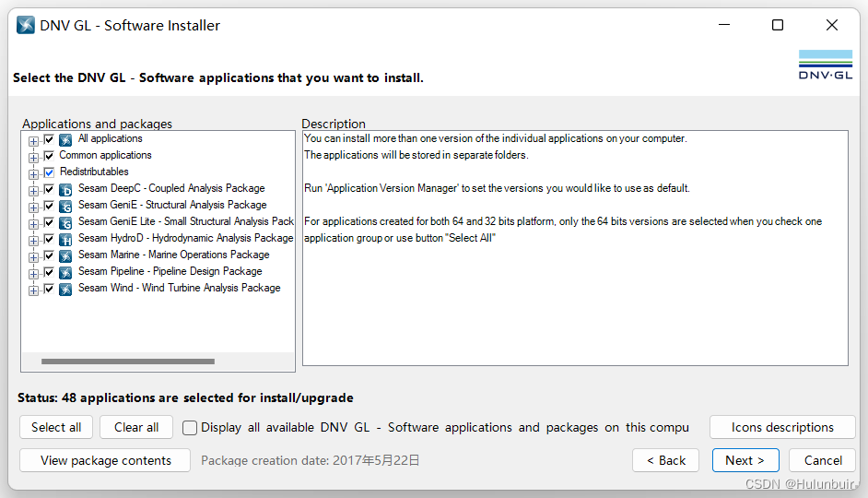Screen dimensions: 868x498
Task: Click the Sesam GeniE Structural Analysis icon
Action: [65, 207]
